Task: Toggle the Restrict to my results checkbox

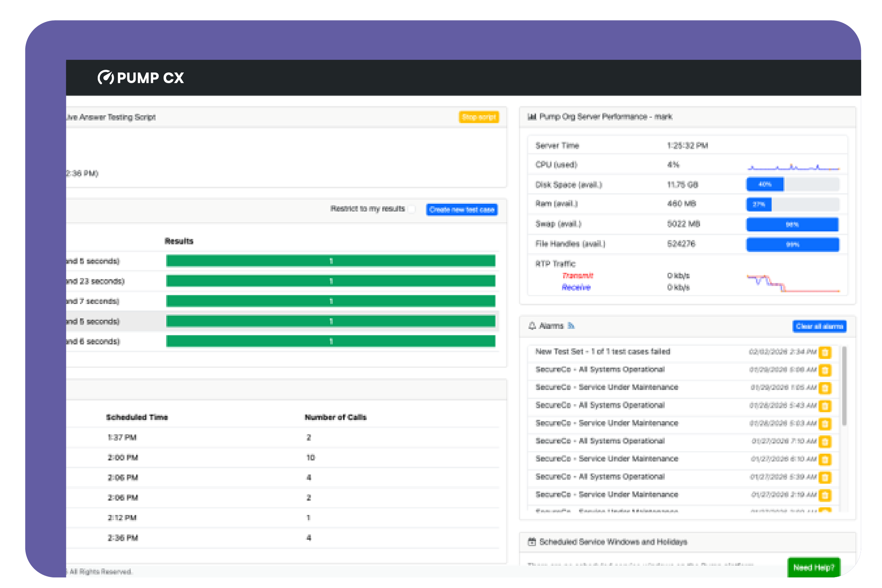Action: [x=412, y=209]
